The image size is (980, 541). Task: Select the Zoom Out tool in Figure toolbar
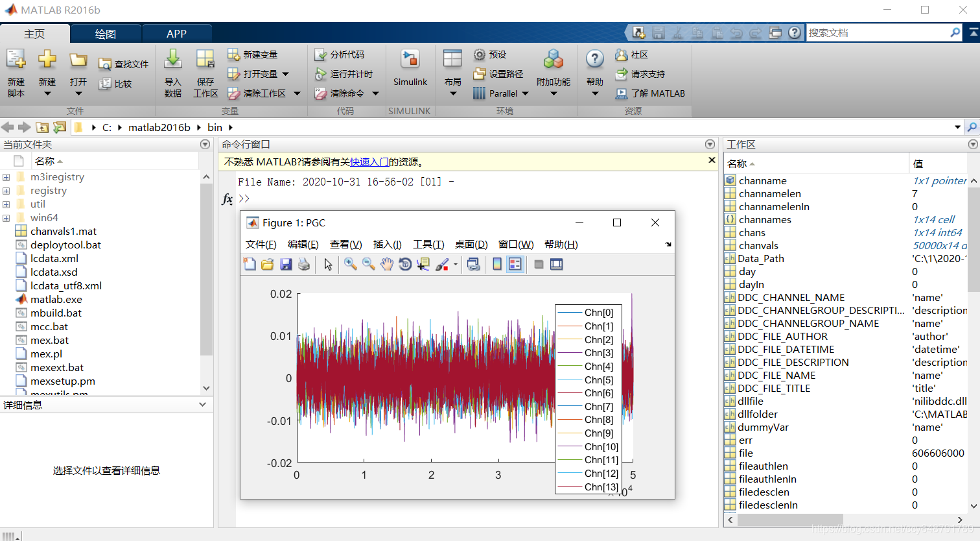click(369, 264)
